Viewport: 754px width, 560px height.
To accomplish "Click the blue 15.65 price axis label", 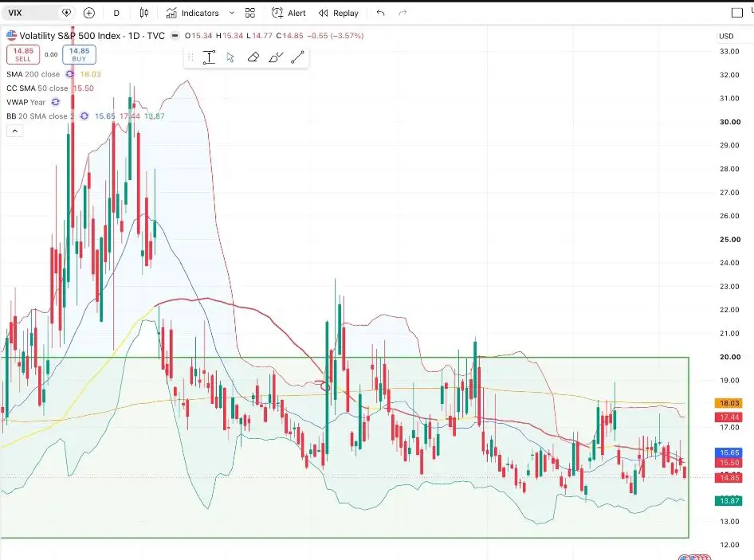I will pos(729,452).
